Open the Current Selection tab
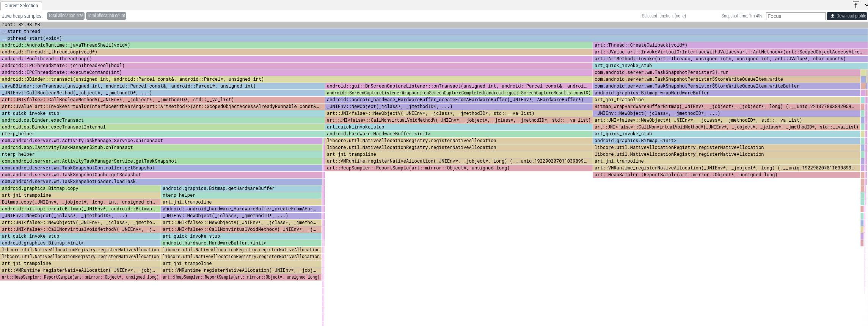 [x=21, y=6]
